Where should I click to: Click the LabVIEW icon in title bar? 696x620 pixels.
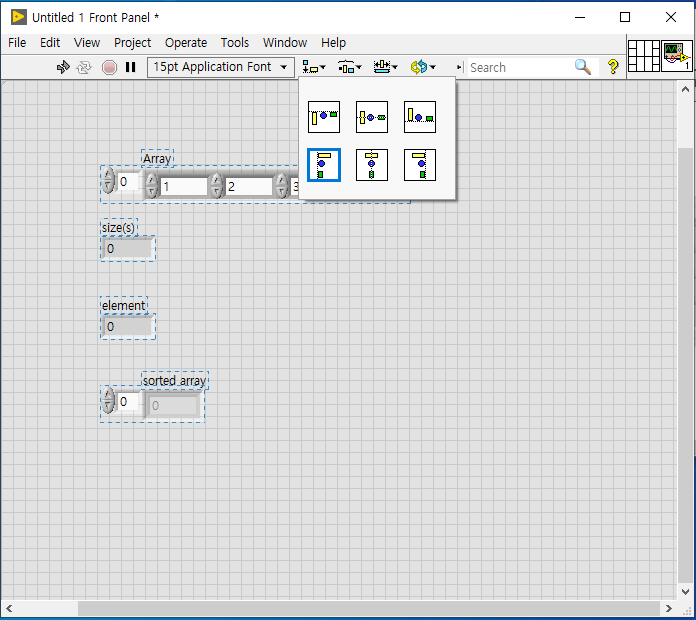19,17
